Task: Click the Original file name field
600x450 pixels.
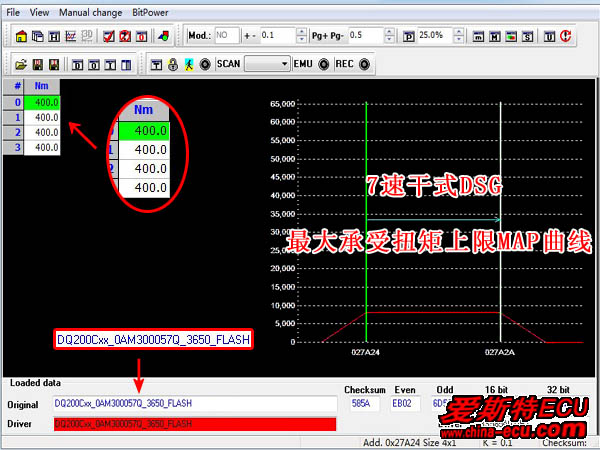Action: point(195,404)
